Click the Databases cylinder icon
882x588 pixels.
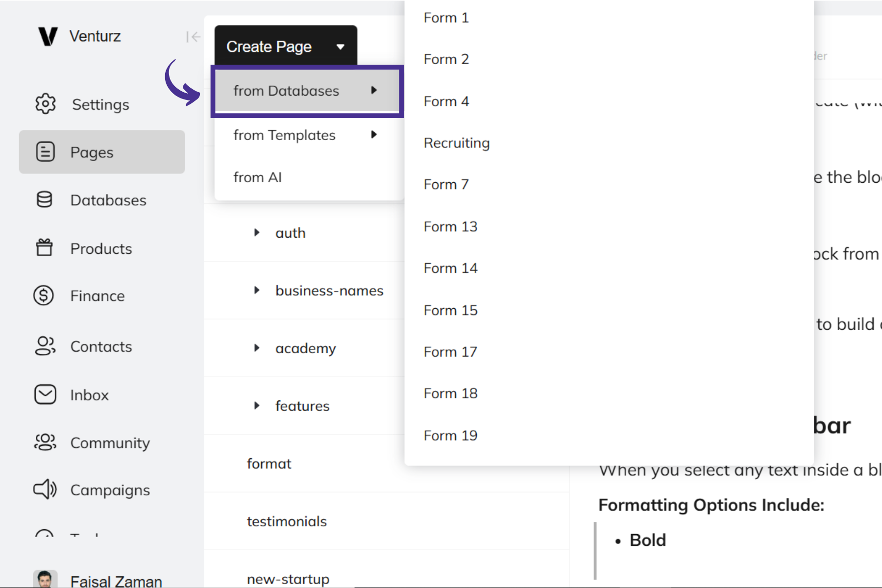tap(45, 200)
